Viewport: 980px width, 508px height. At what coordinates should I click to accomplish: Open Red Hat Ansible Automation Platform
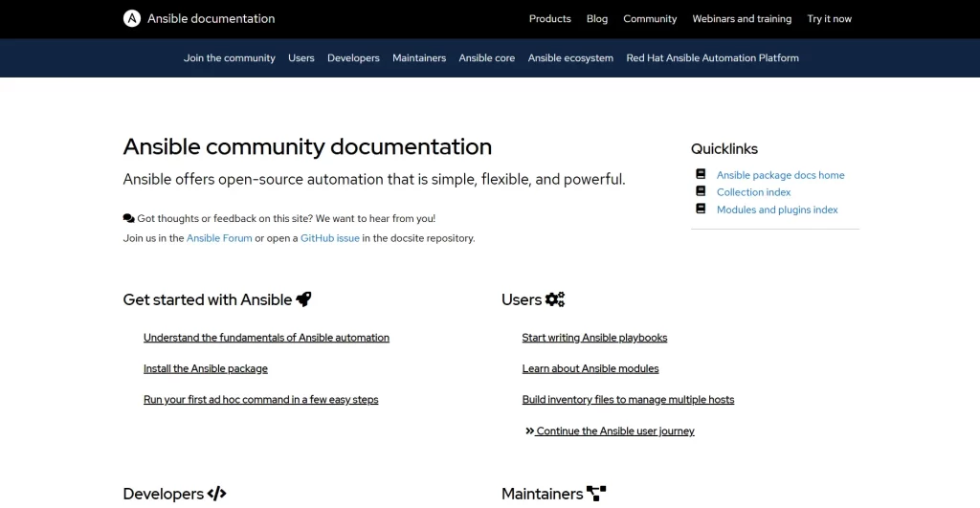(x=712, y=58)
